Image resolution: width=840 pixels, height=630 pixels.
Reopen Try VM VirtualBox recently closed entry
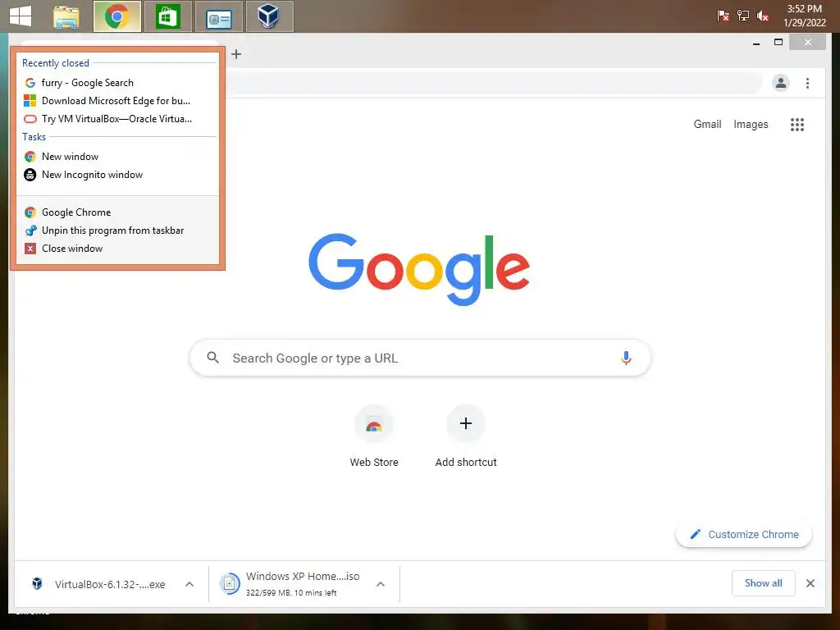[118, 119]
